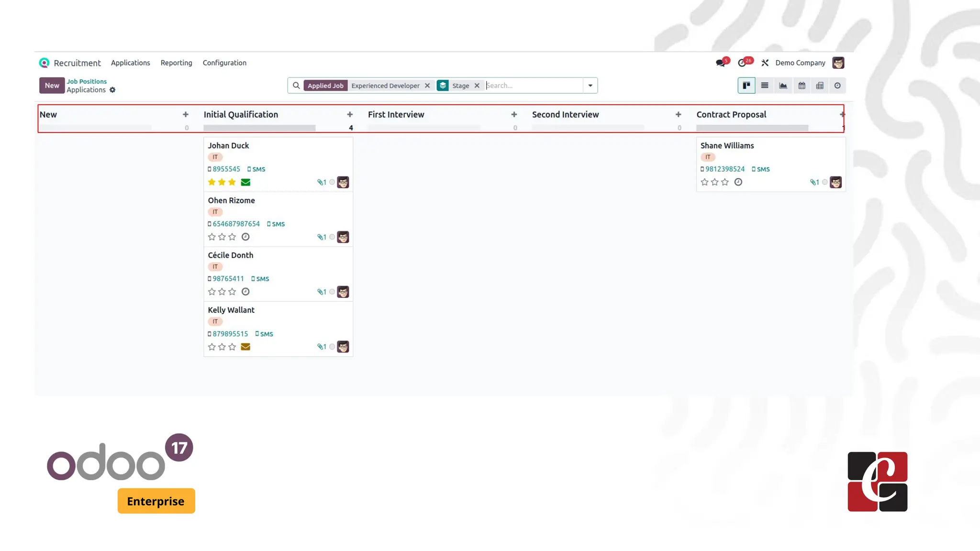This screenshot has width=980, height=551.
Task: Switch to list view icon
Action: click(x=765, y=86)
